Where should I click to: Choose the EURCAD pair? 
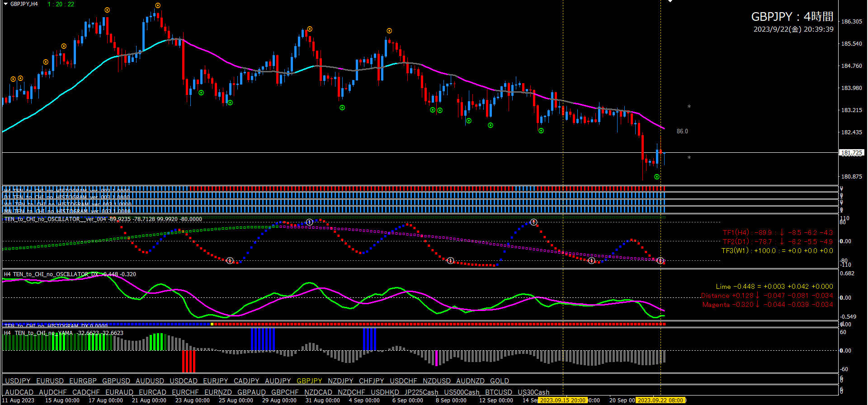tap(153, 392)
